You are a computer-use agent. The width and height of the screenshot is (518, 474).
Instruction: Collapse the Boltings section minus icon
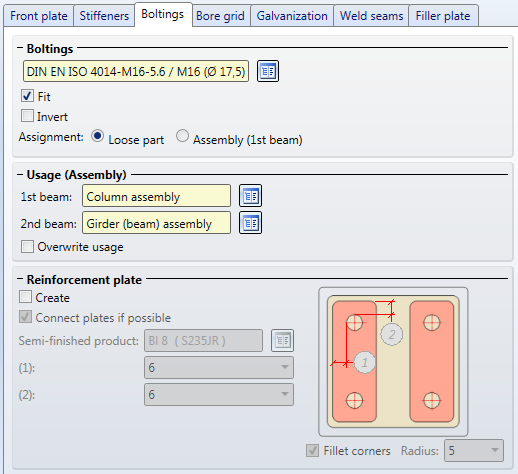20,49
